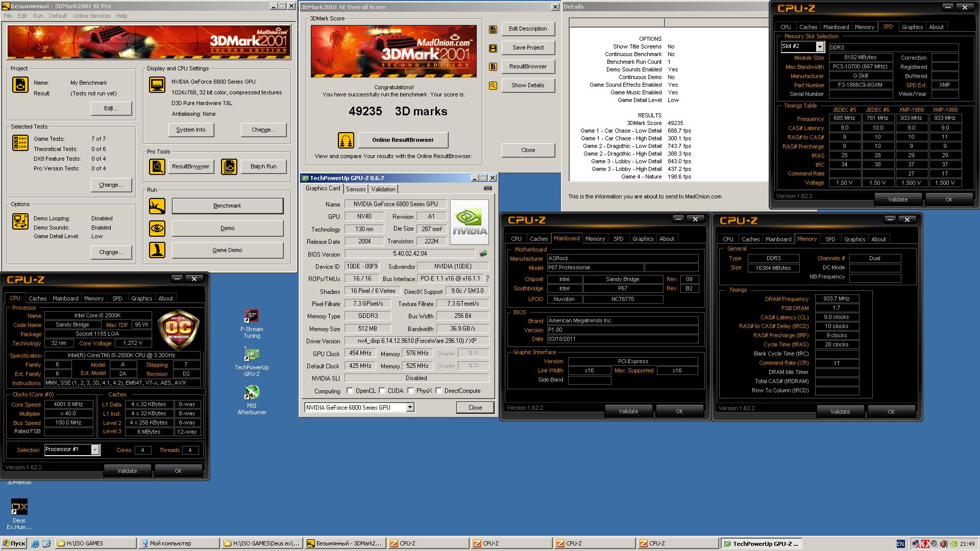The height and width of the screenshot is (551, 980).
Task: Click Close button in 3DMark score window
Action: [528, 151]
